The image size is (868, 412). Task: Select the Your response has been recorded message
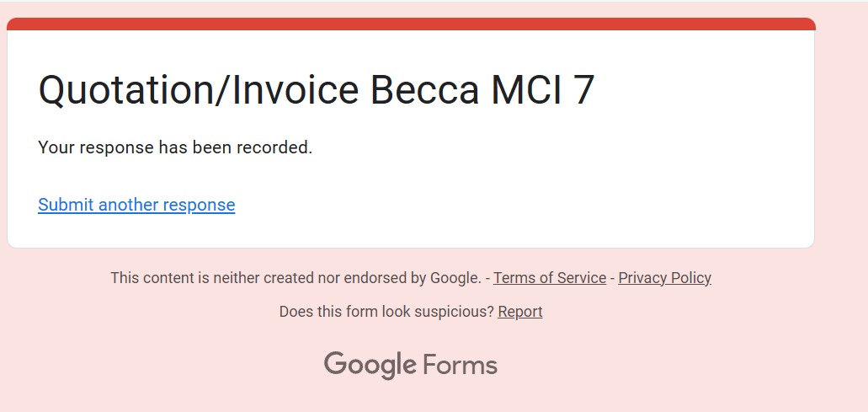[x=175, y=147]
